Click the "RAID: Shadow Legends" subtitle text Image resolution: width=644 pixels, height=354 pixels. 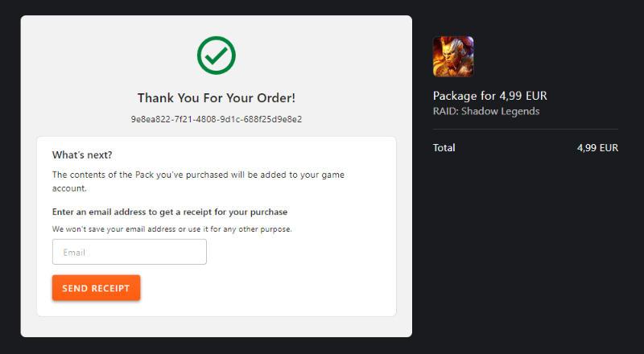[486, 111]
